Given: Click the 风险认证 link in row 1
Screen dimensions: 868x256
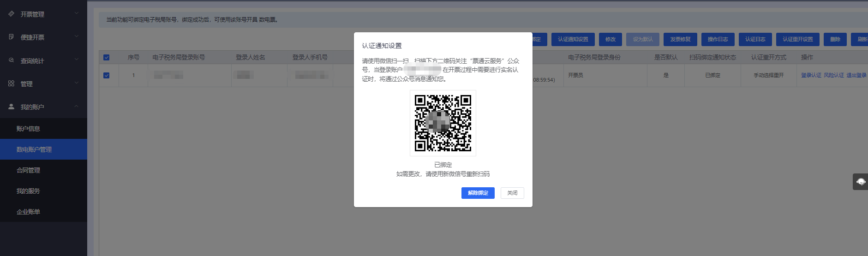Looking at the screenshot, I should tap(834, 75).
